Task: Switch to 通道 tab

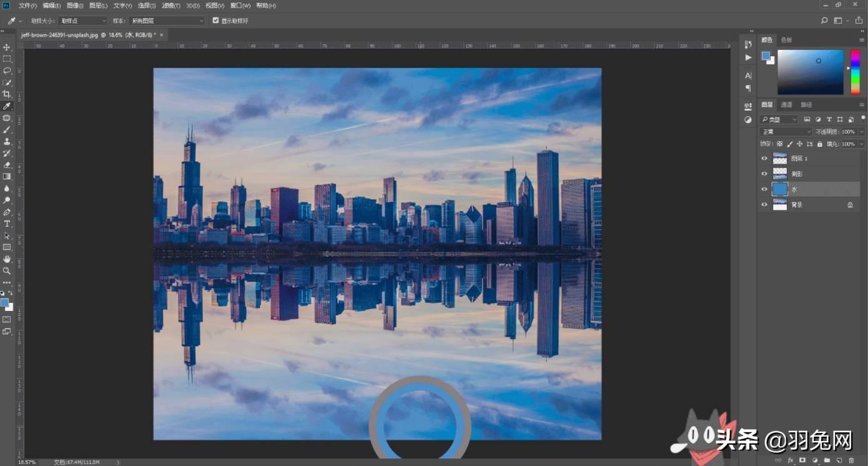Action: coord(787,104)
